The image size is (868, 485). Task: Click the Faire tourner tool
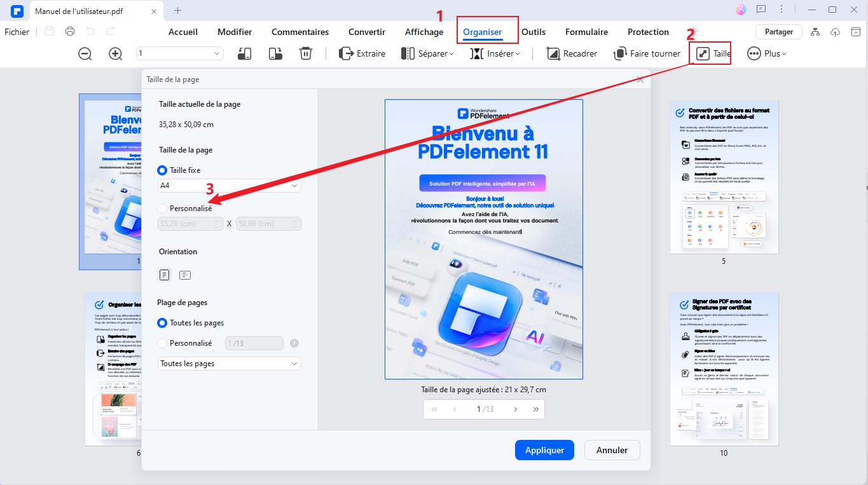click(x=647, y=54)
